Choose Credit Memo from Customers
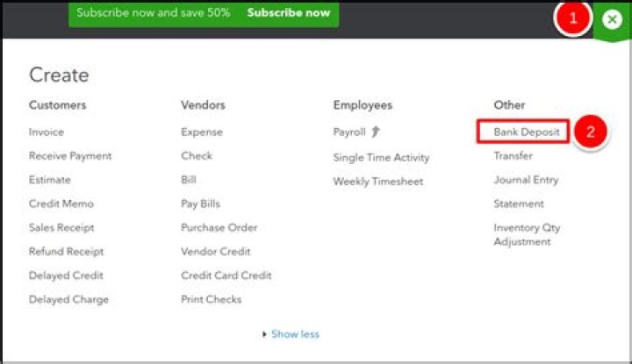 click(x=61, y=203)
